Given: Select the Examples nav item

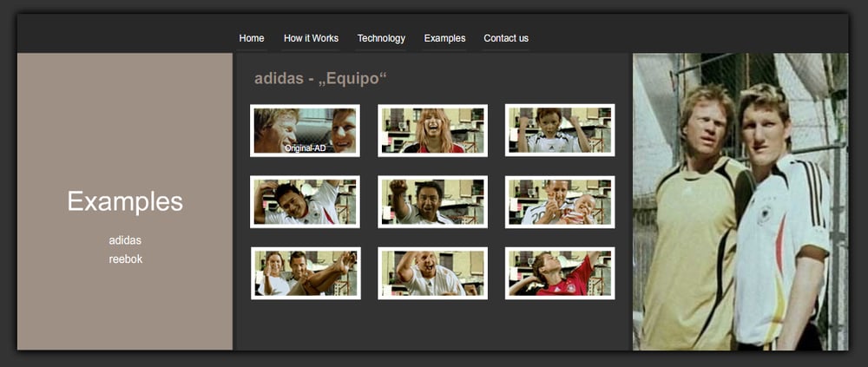Looking at the screenshot, I should coord(444,38).
